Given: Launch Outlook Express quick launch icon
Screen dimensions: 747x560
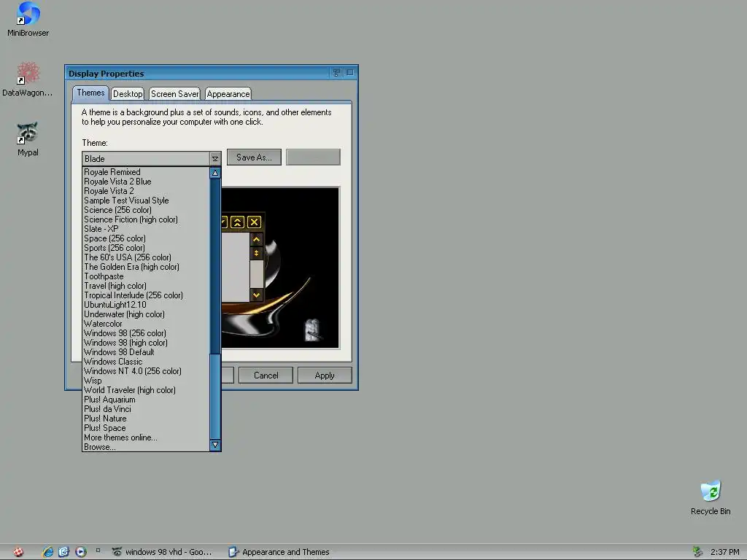Looking at the screenshot, I should [64, 552].
